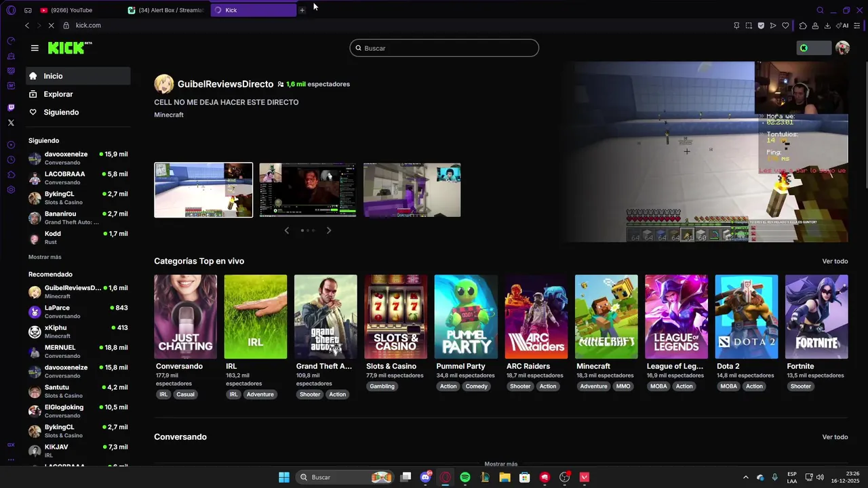The width and height of the screenshot is (868, 488).
Task: Open the Slots & Casino category card
Action: click(x=396, y=317)
